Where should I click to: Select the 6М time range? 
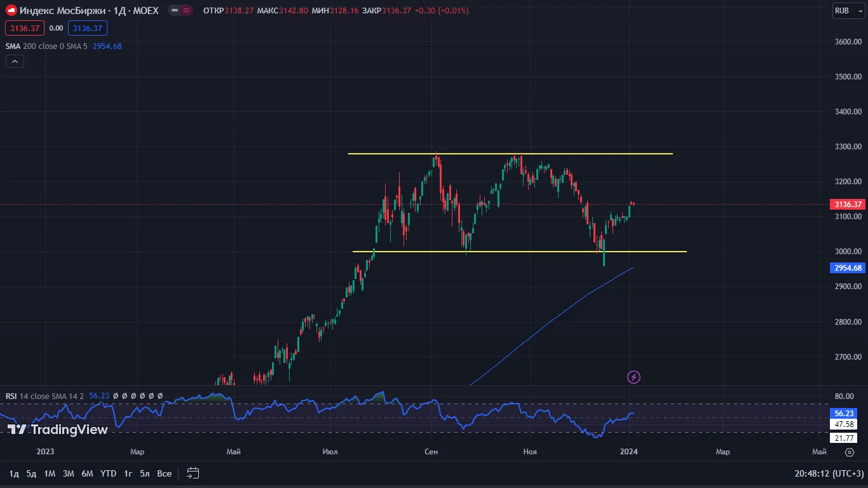click(88, 473)
